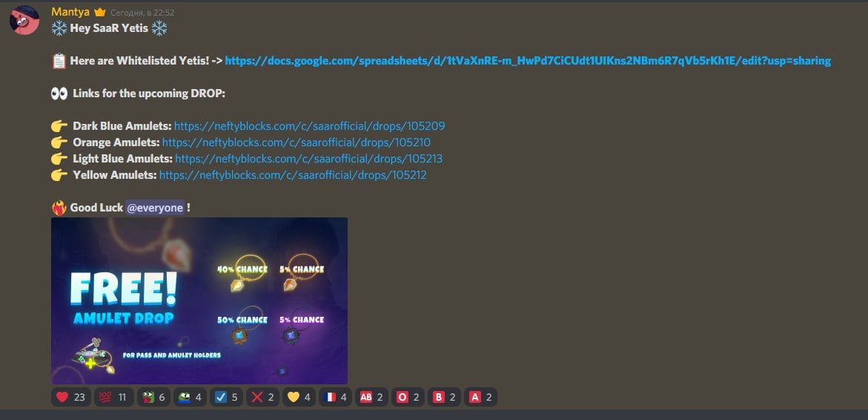The width and height of the screenshot is (868, 420).
Task: Click pointing hand emoji beside Dark Blue Amulets
Action: [59, 126]
